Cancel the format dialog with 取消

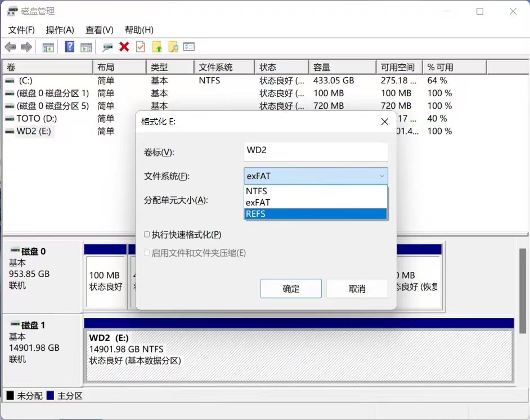pos(357,288)
